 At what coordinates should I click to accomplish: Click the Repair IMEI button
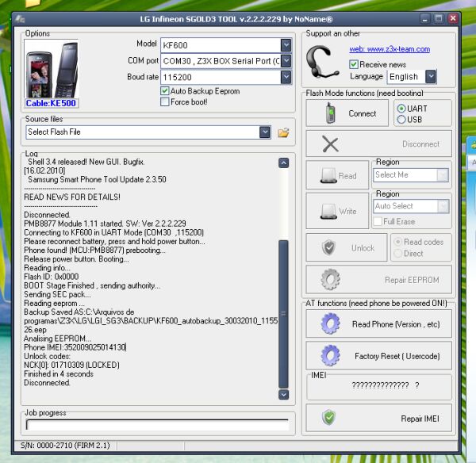[379, 418]
